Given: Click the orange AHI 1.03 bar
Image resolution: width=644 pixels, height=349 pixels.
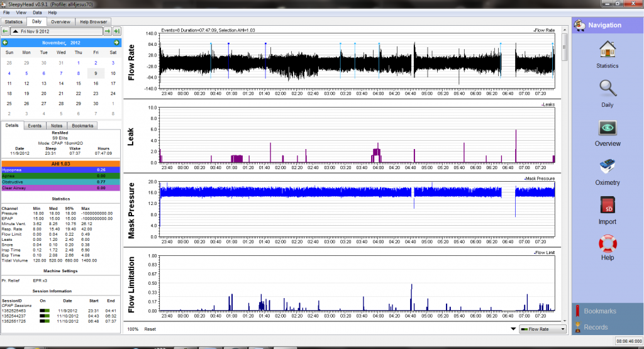Looking at the screenshot, I should pos(61,163).
